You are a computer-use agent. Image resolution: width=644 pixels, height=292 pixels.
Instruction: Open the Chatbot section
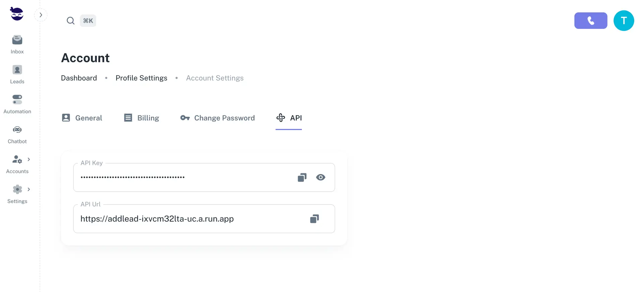pos(17,134)
